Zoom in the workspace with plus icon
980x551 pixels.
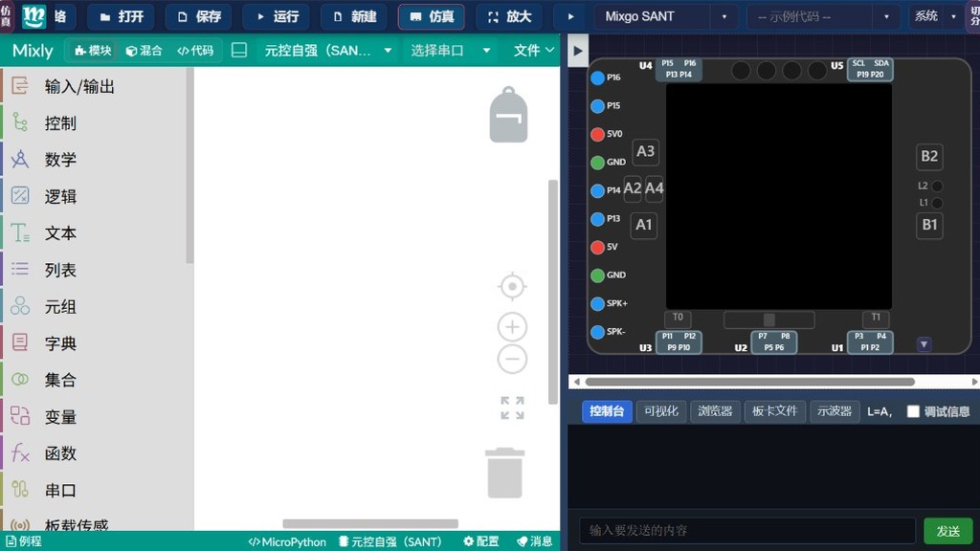tap(512, 327)
